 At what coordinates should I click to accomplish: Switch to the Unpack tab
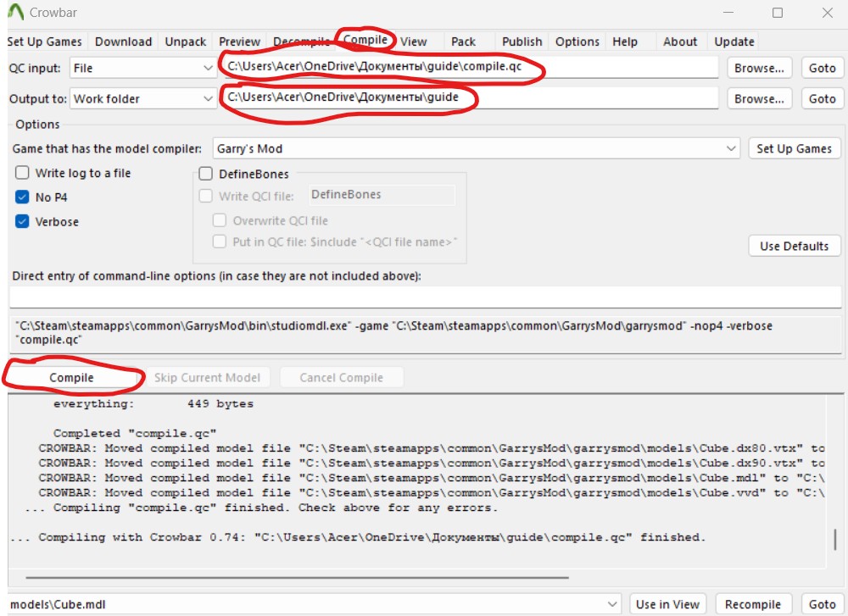click(186, 42)
